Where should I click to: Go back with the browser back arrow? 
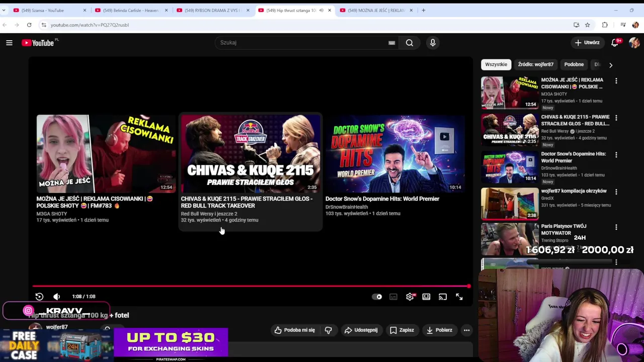pyautogui.click(x=5, y=25)
